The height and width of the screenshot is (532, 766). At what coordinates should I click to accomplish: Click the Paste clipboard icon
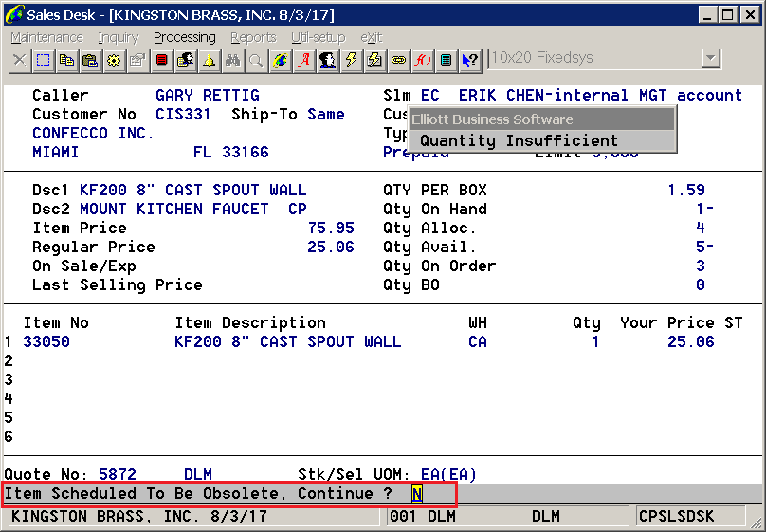(90, 61)
